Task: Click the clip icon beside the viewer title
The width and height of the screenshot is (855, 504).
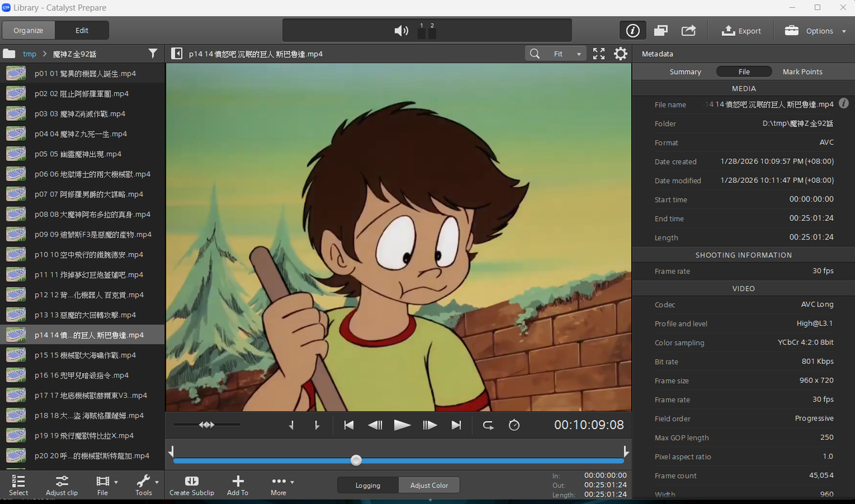Action: tap(177, 53)
